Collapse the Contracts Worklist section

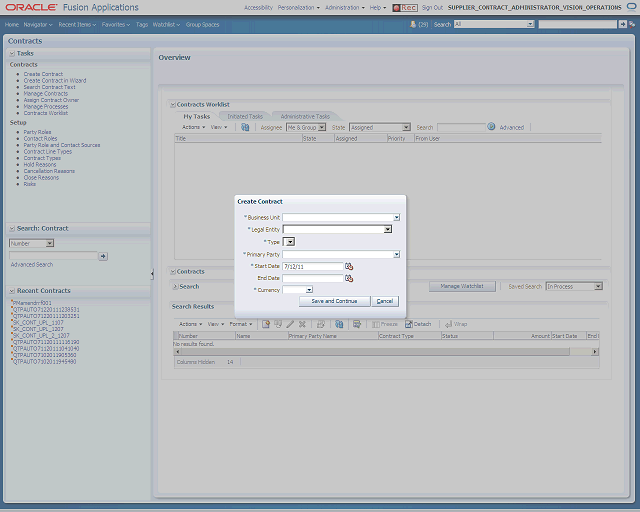173,105
